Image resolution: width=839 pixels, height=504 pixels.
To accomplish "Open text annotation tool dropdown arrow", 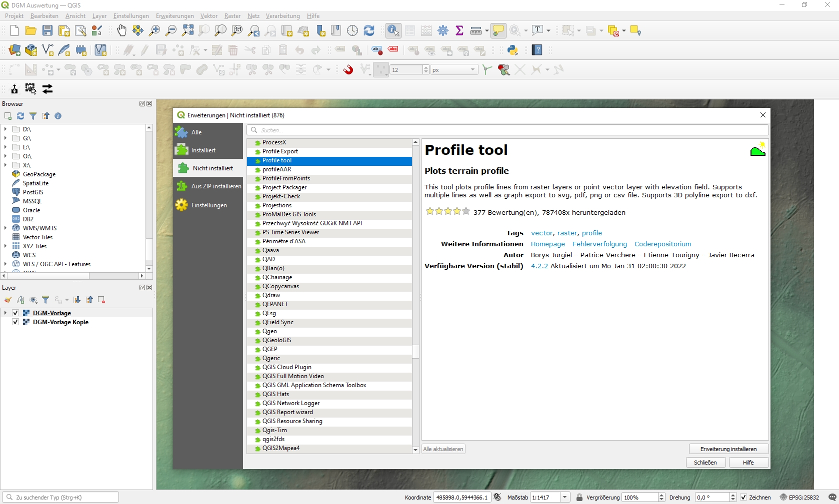I will (x=548, y=31).
